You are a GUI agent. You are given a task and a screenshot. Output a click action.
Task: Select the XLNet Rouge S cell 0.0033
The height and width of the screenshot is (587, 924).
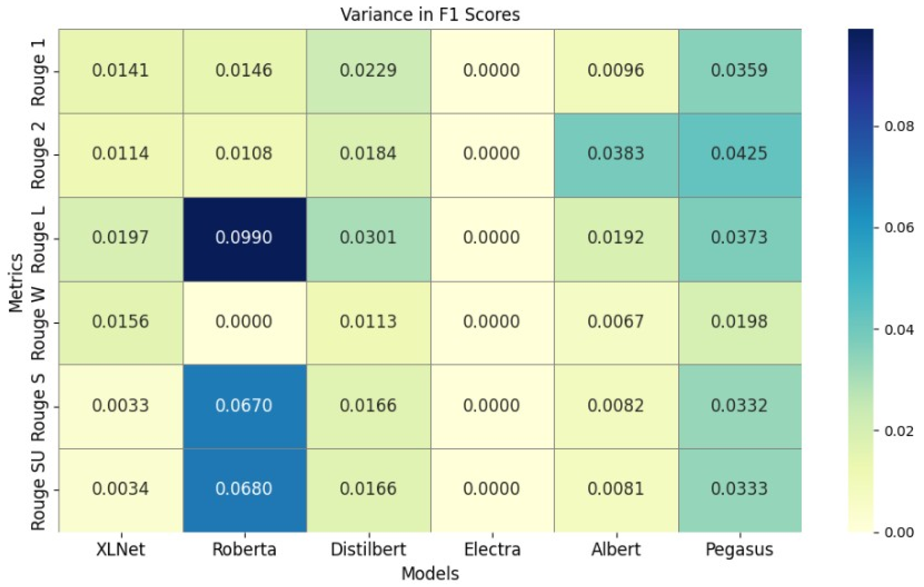click(121, 406)
